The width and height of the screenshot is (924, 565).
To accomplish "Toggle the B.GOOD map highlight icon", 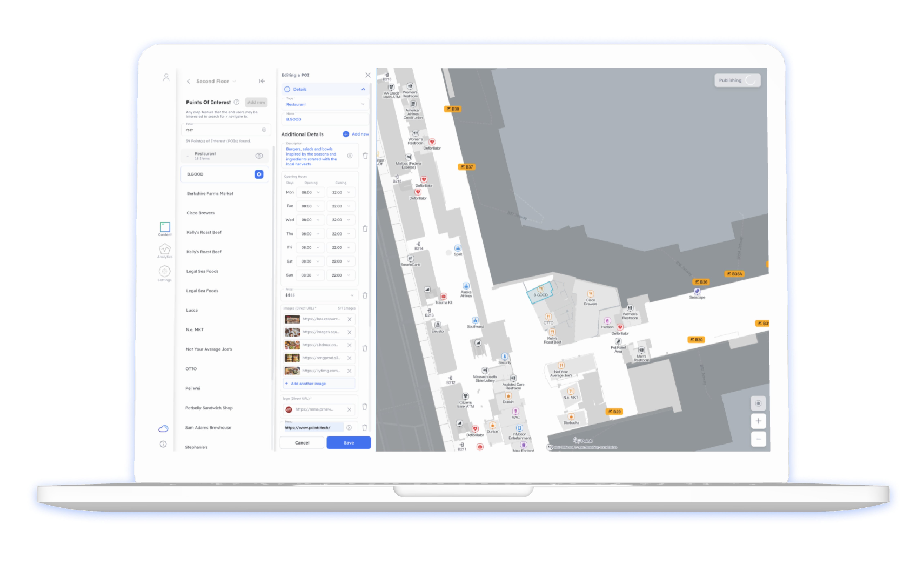I will pos(259,174).
